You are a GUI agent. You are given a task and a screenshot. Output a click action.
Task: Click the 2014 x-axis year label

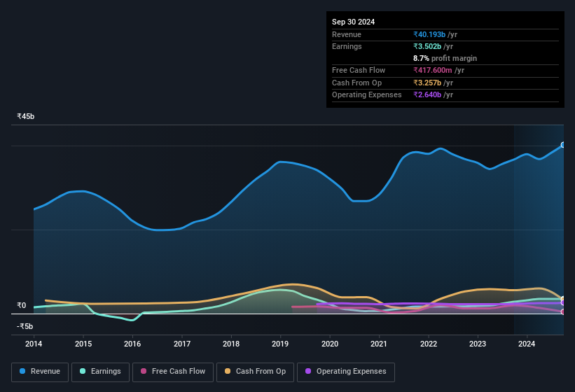click(34, 344)
